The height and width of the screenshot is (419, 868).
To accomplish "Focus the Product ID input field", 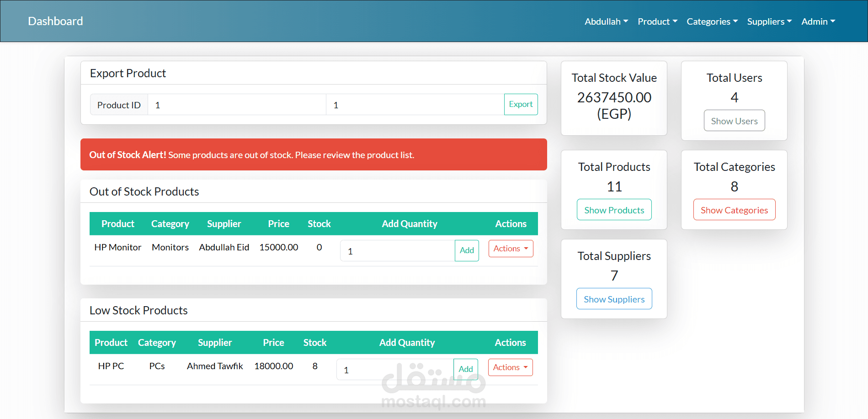I will click(x=237, y=105).
